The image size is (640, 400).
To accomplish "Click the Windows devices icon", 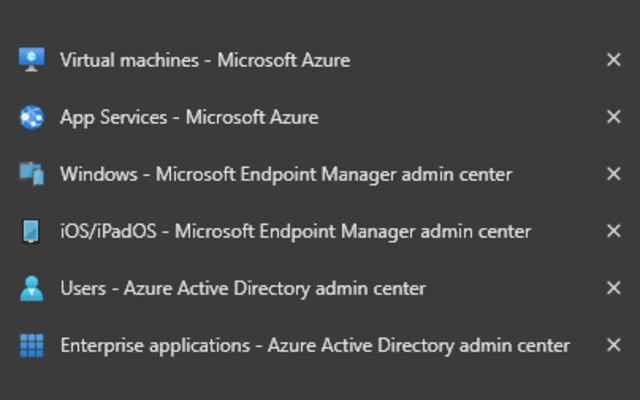I will tap(32, 174).
